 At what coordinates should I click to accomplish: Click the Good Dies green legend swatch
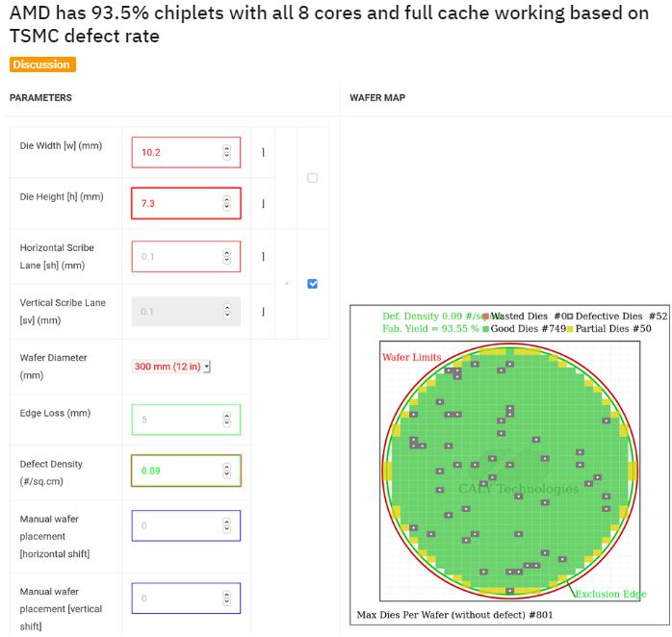click(486, 329)
